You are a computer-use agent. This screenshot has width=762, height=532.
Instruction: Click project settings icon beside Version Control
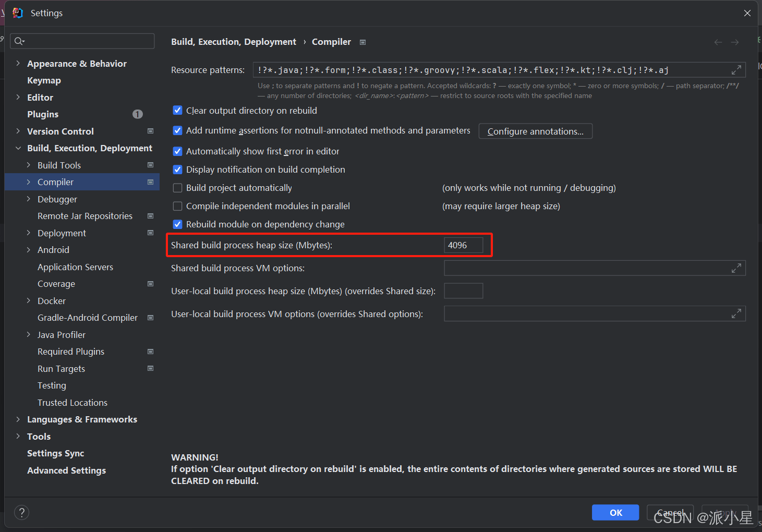tap(151, 131)
